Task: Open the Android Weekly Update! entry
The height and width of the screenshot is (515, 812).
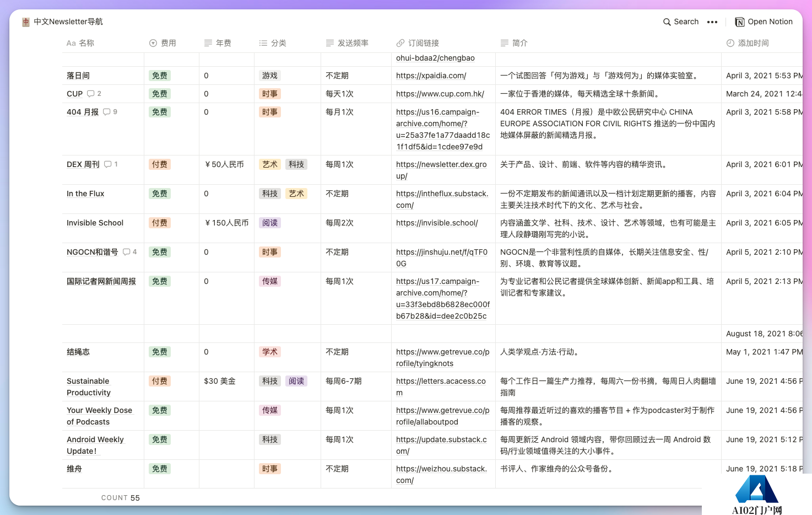Action: point(95,446)
